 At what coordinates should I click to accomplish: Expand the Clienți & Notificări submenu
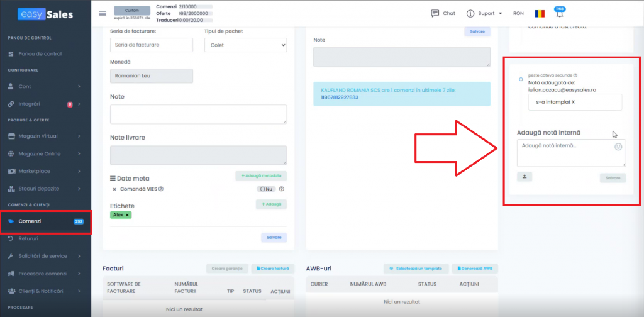coord(79,291)
